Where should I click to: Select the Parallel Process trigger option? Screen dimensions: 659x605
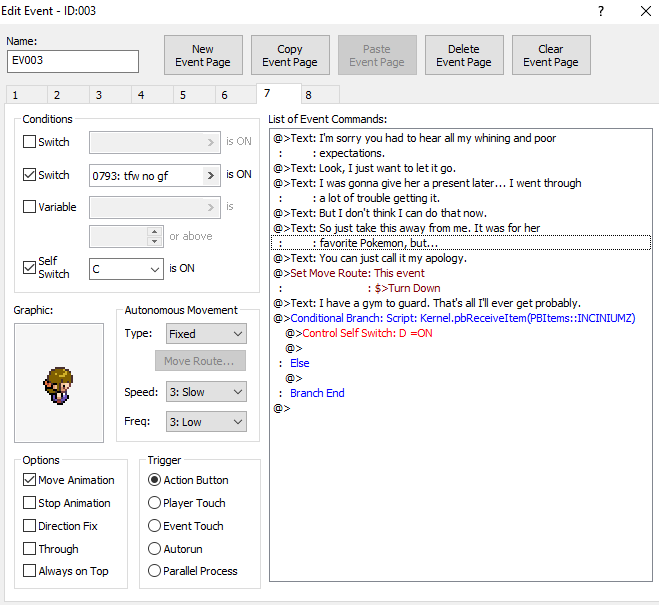tap(155, 571)
